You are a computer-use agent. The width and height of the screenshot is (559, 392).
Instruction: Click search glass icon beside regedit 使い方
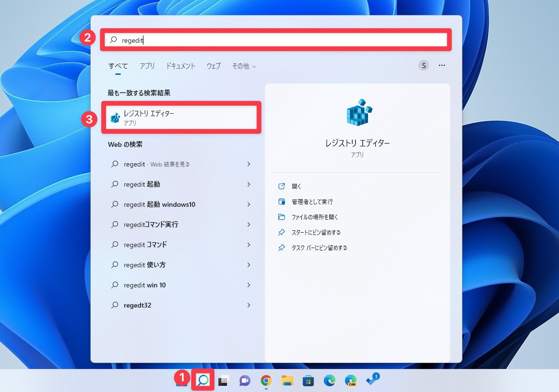(x=115, y=265)
